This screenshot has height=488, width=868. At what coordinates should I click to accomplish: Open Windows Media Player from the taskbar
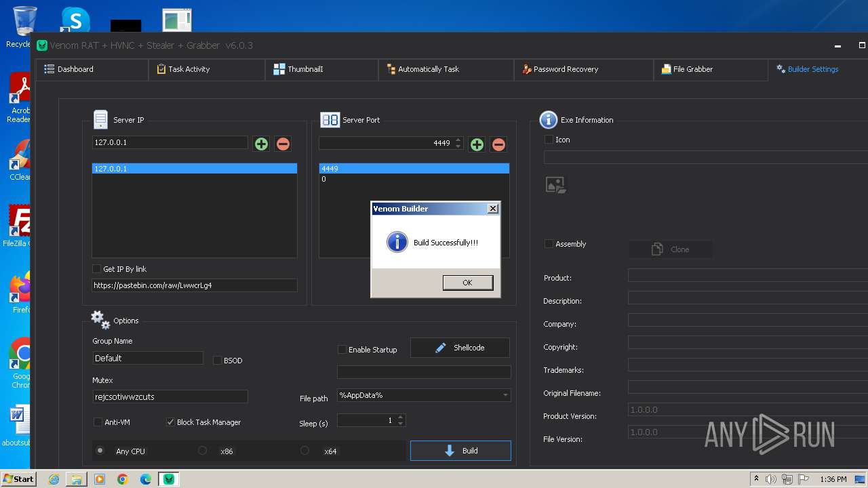[100, 479]
